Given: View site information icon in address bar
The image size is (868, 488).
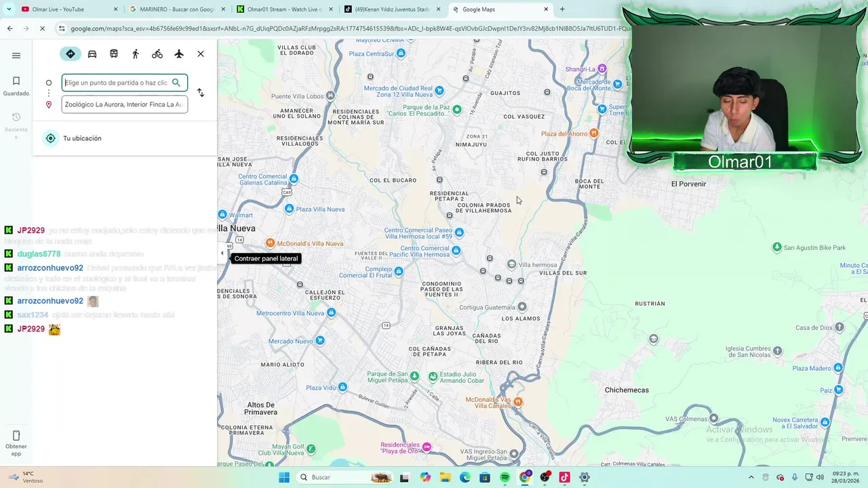Looking at the screenshot, I should [62, 28].
